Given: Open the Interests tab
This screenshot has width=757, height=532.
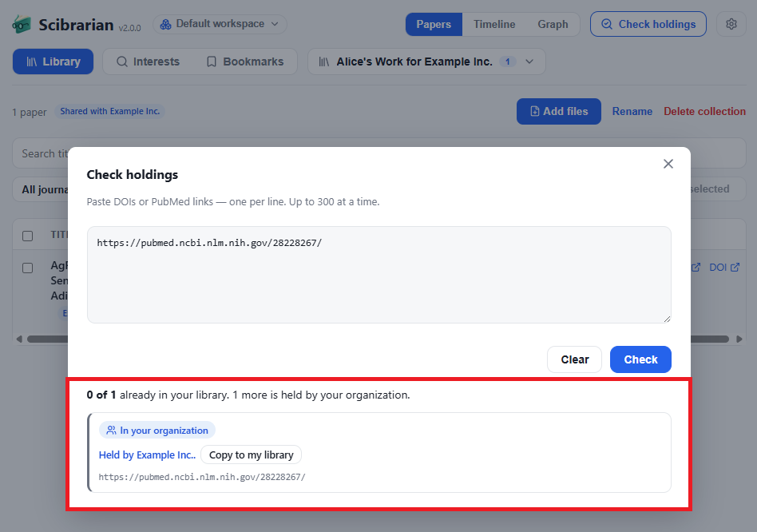Looking at the screenshot, I should tap(149, 62).
